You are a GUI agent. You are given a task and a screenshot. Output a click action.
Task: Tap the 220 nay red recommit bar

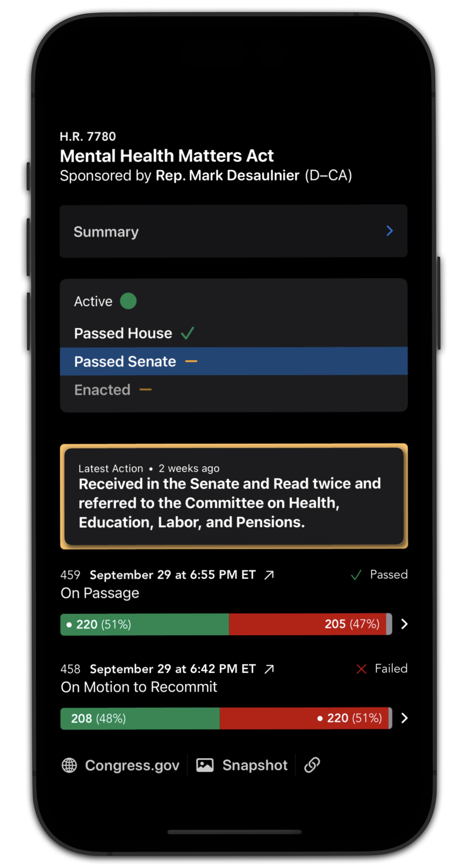coord(304,718)
